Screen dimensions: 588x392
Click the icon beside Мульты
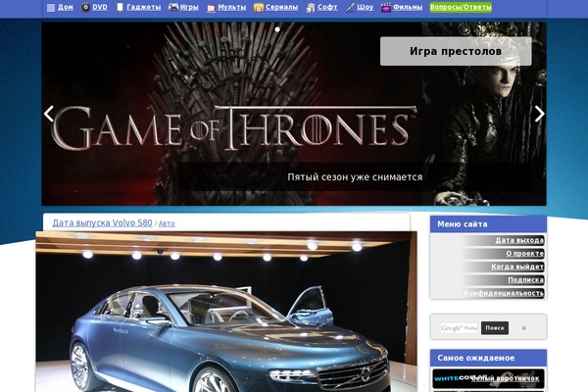click(x=211, y=8)
